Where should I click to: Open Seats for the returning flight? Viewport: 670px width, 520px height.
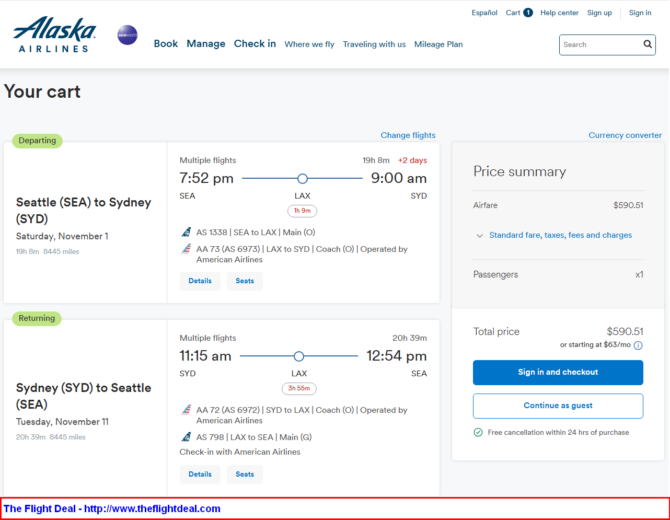(244, 474)
